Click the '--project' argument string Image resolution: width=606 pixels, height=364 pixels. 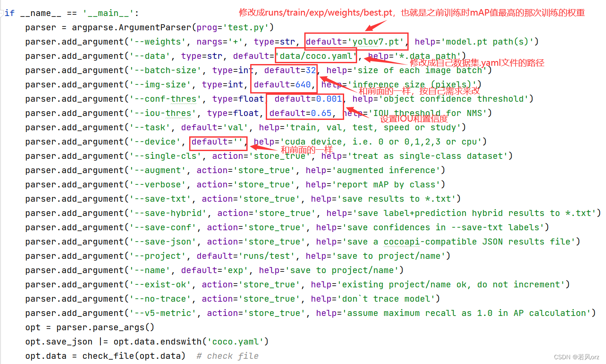158,256
